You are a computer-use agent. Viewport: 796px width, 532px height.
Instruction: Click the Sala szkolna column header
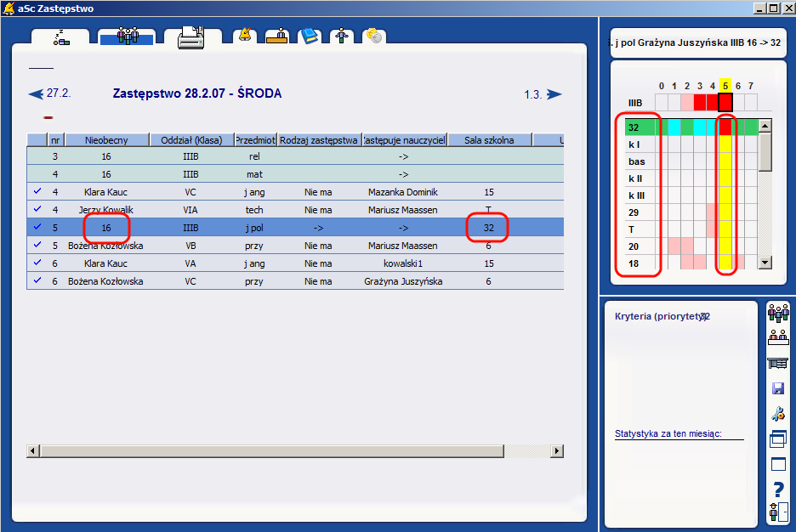[x=489, y=140]
